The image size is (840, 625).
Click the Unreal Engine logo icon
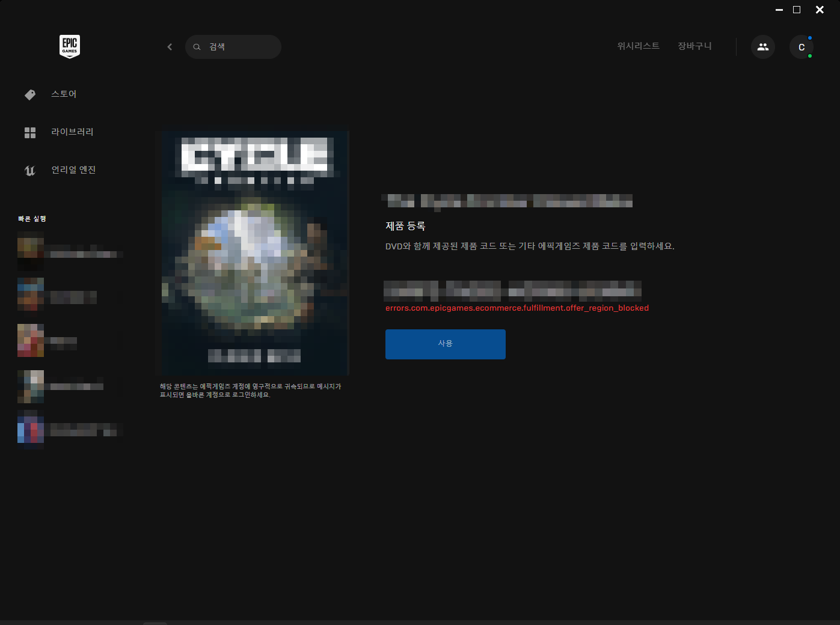(x=30, y=171)
